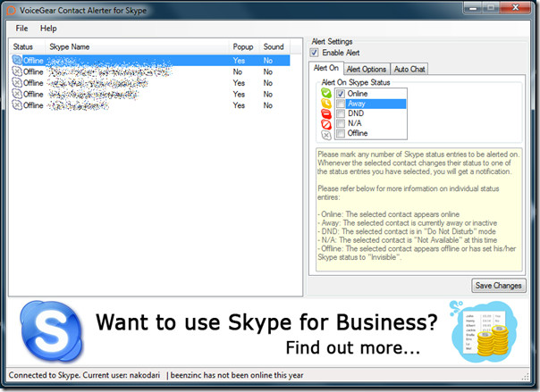Viewport: 540px width, 392px height.
Task: Click the yellow Away status icon
Action: [326, 104]
